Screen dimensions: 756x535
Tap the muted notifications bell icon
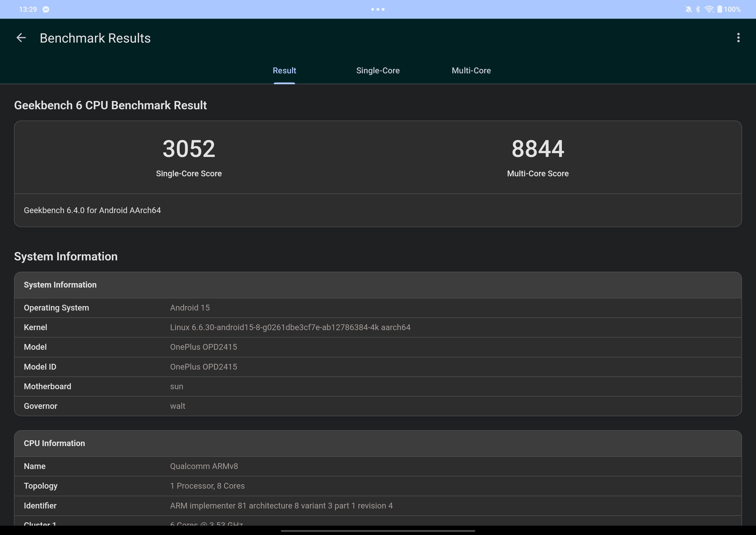(x=688, y=9)
